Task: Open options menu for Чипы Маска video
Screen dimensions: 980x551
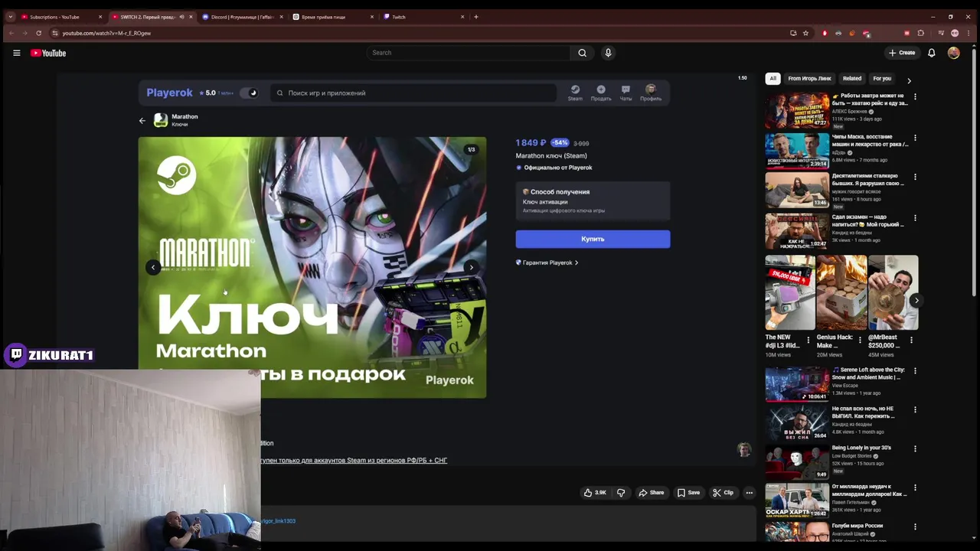Action: coord(915,138)
